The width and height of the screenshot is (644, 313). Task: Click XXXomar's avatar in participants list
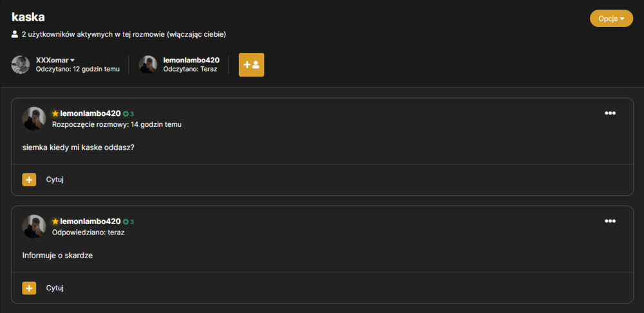21,64
